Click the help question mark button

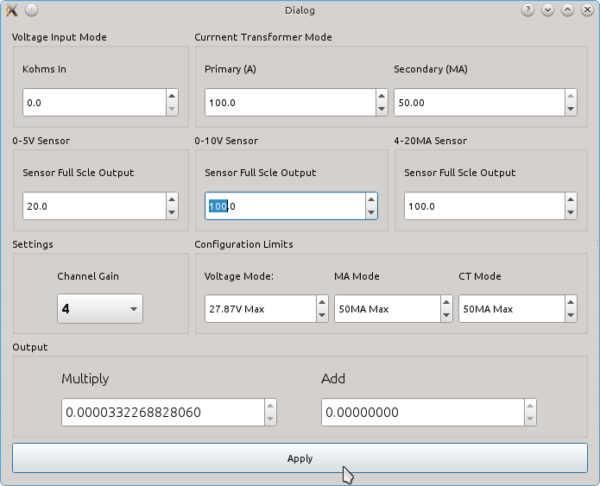[x=529, y=10]
